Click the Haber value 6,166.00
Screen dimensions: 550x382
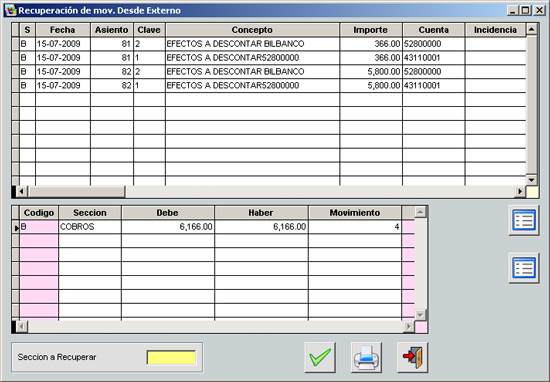(261, 227)
